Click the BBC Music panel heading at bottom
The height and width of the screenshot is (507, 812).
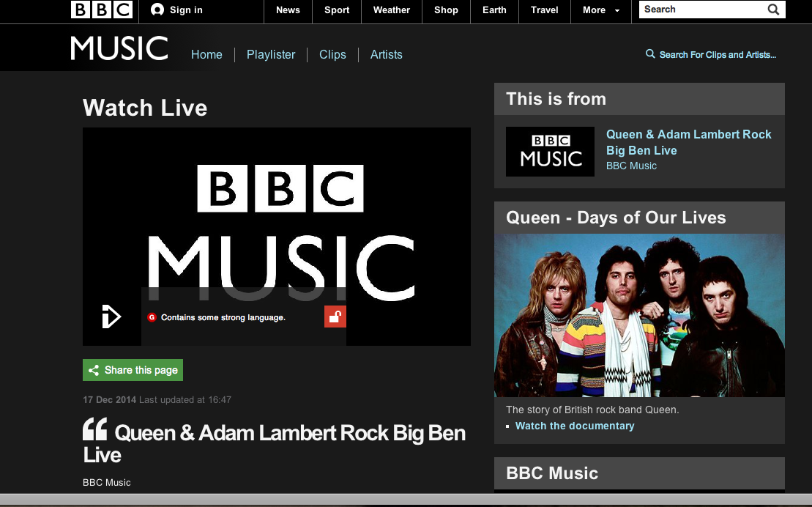click(552, 473)
